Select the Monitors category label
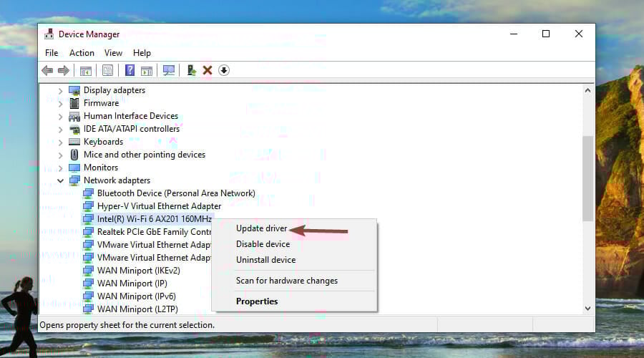This screenshot has width=644, height=358. (x=101, y=168)
